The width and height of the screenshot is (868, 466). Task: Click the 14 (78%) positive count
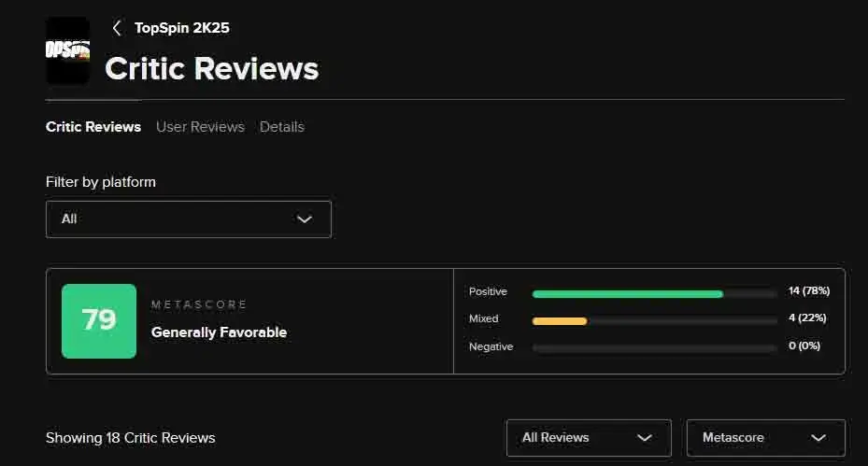click(x=809, y=290)
